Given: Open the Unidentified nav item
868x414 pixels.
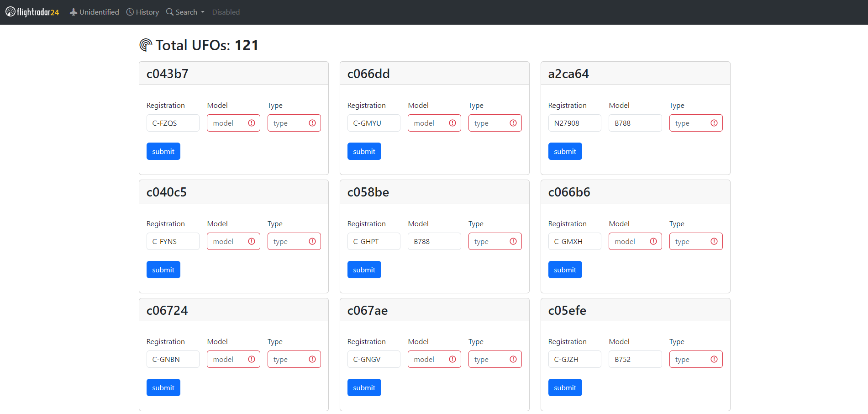Looking at the screenshot, I should pos(94,12).
